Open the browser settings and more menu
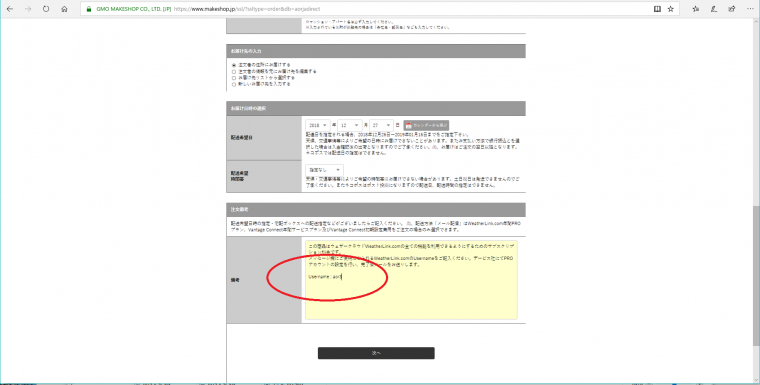This screenshot has height=385, width=760. click(749, 9)
